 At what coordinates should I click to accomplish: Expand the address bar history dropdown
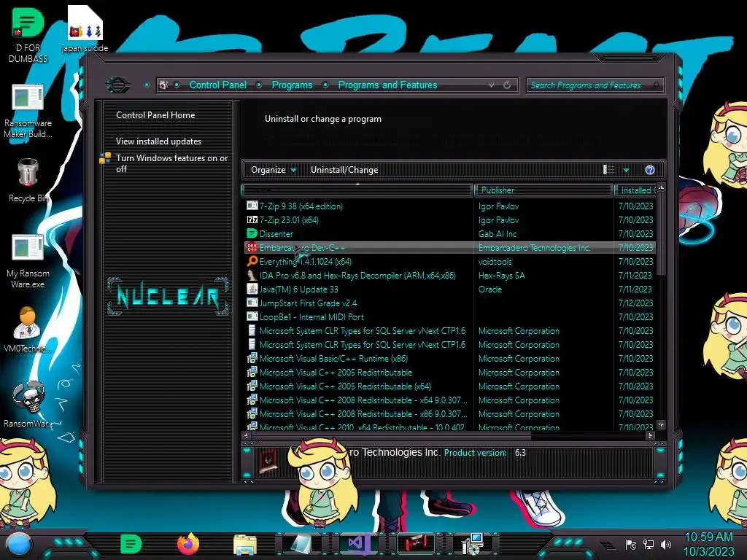coord(491,85)
